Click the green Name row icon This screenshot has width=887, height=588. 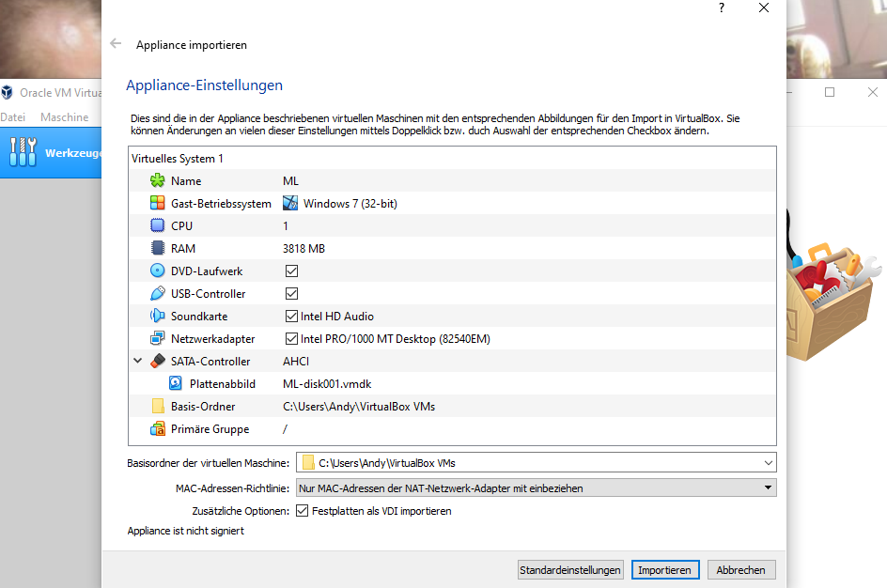(157, 181)
